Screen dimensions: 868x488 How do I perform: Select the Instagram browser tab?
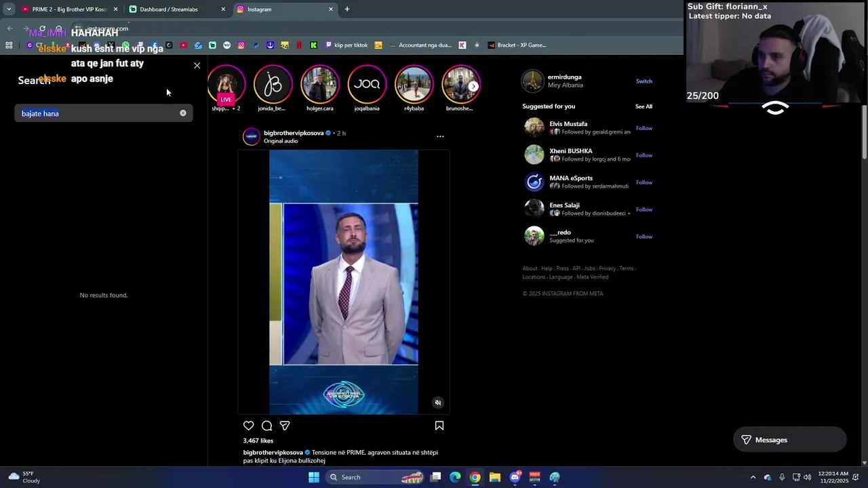tap(285, 9)
